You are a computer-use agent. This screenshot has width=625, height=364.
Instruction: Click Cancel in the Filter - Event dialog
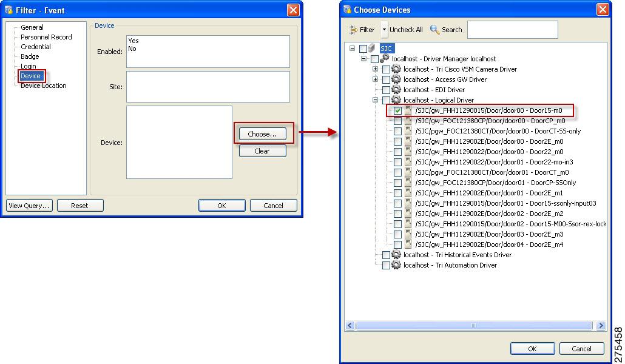[x=274, y=206]
